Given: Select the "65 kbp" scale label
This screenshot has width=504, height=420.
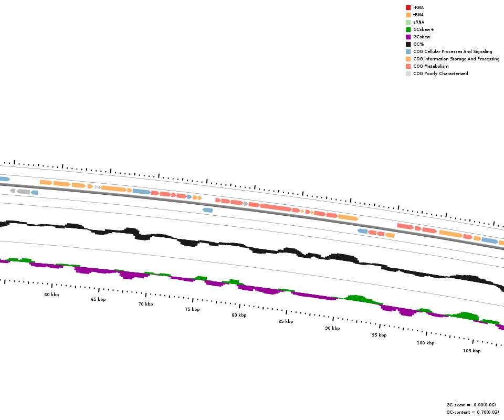Looking at the screenshot, I should click(x=98, y=299).
